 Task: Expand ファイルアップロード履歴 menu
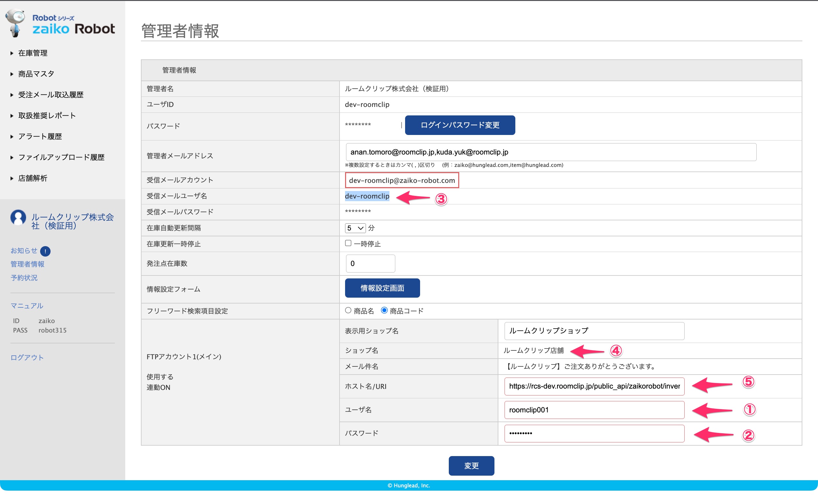click(61, 157)
